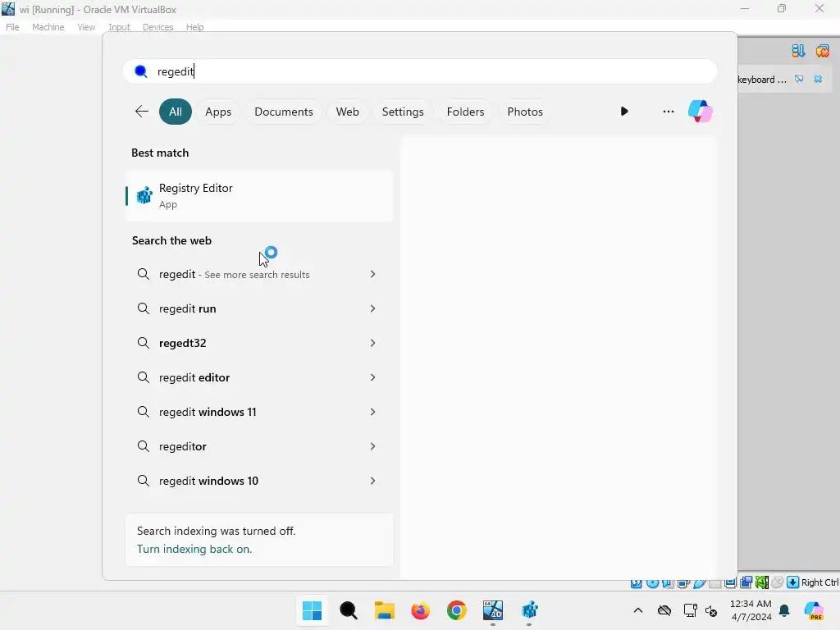
Task: Go back using the left arrow icon
Action: pyautogui.click(x=141, y=112)
